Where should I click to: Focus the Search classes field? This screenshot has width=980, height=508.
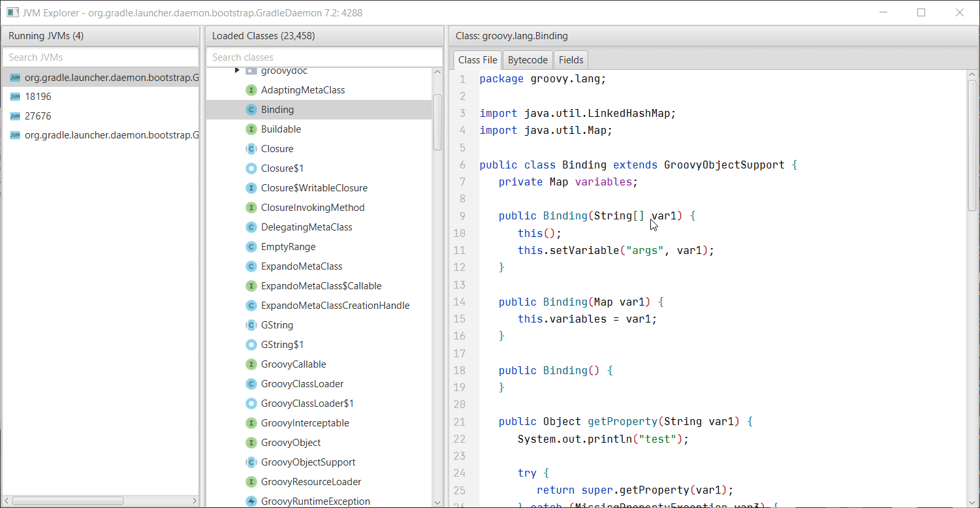point(324,57)
